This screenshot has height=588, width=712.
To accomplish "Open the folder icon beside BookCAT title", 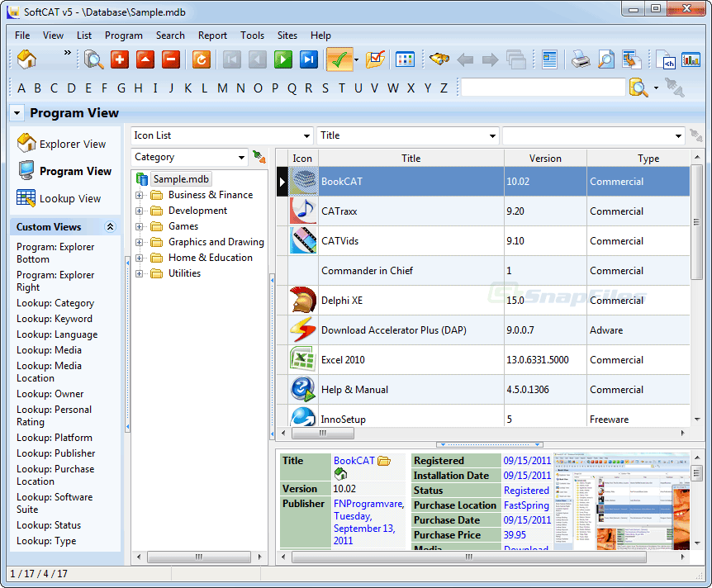I will (x=384, y=461).
